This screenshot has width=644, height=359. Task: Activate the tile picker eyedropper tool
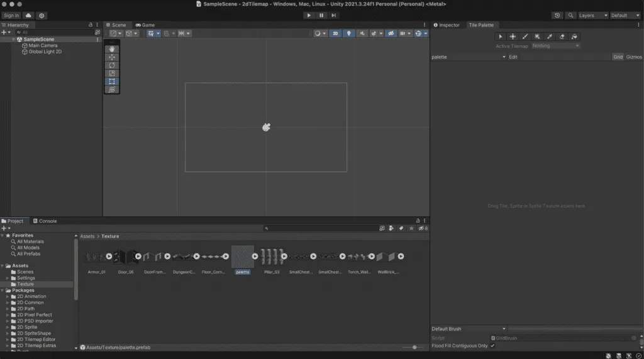click(550, 36)
